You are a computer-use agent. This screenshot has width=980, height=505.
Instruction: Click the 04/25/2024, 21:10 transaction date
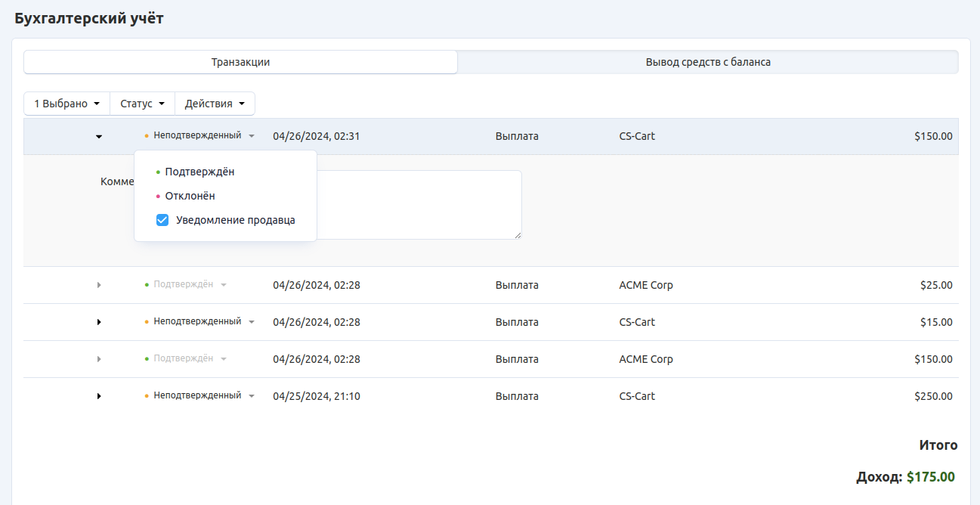[316, 396]
